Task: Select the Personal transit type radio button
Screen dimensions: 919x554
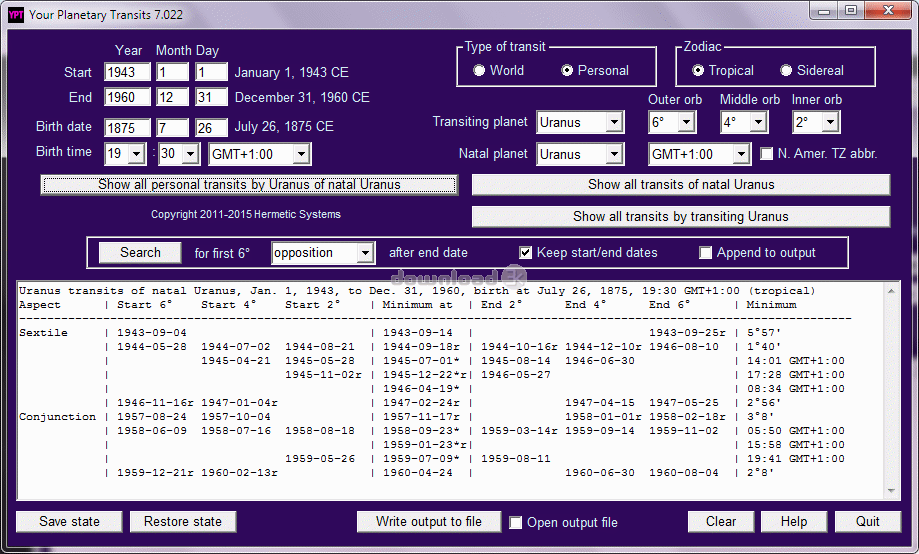Action: [567, 70]
